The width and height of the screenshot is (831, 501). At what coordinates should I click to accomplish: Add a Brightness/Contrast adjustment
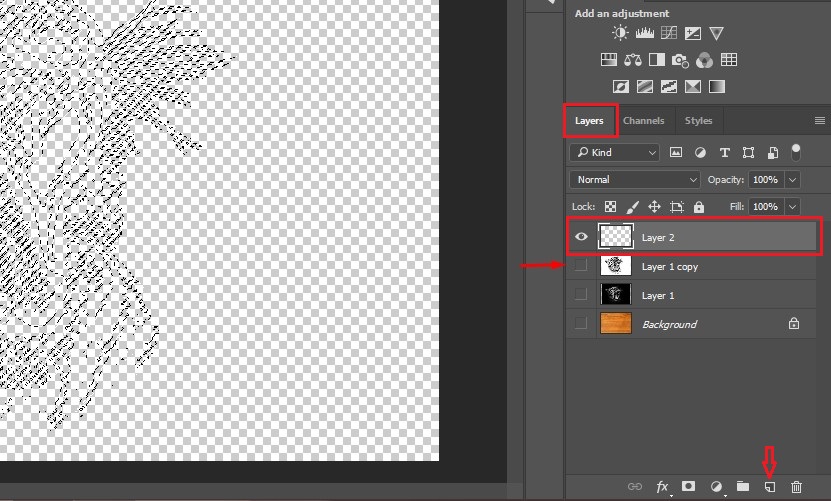[x=620, y=33]
